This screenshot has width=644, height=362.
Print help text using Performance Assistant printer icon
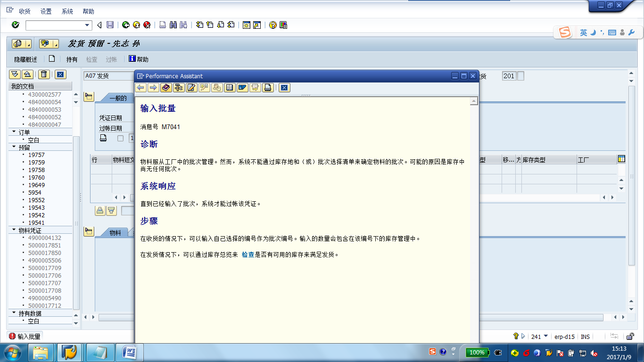tap(268, 88)
